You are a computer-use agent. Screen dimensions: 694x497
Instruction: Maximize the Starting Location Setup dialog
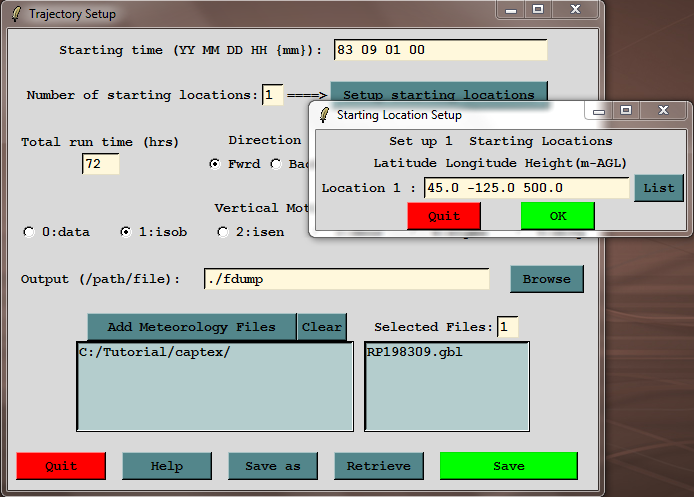click(x=626, y=111)
